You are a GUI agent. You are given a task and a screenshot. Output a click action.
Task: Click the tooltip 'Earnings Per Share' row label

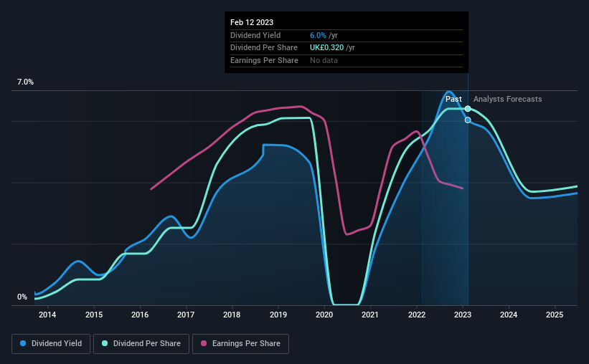point(264,60)
